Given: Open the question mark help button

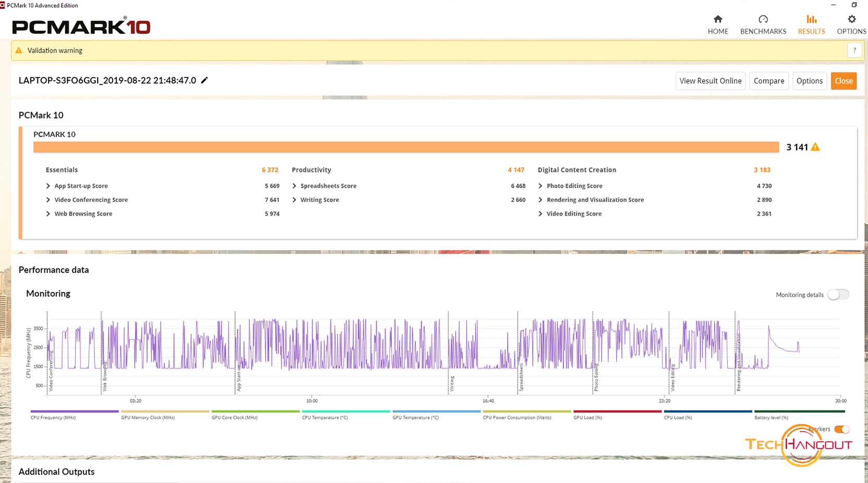Looking at the screenshot, I should [x=854, y=51].
